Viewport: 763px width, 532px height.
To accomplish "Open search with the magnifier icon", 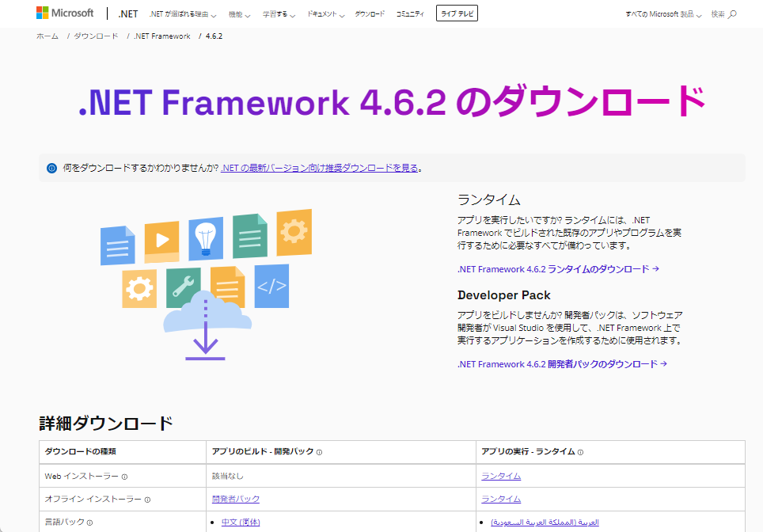I will click(730, 13).
